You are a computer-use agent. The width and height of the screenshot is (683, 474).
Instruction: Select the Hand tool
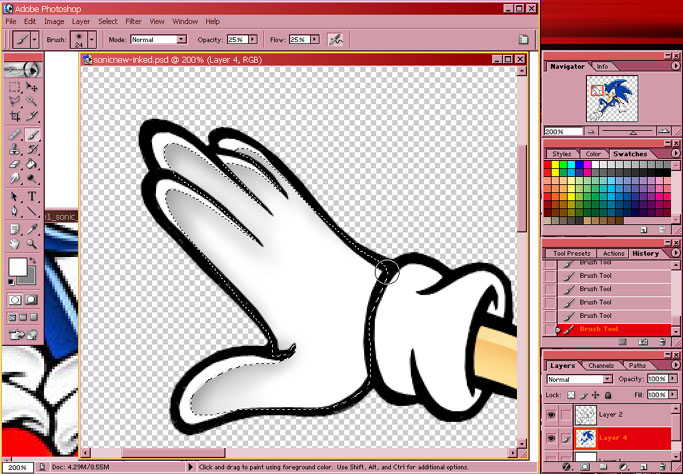15,244
